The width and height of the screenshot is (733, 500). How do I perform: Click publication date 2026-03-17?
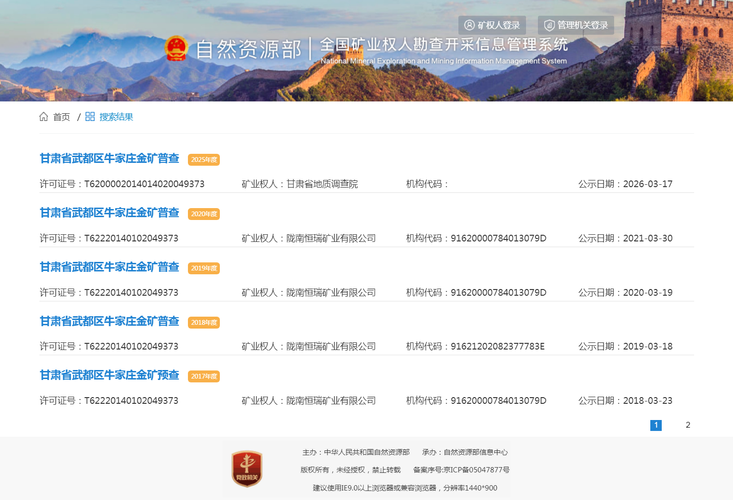(648, 184)
